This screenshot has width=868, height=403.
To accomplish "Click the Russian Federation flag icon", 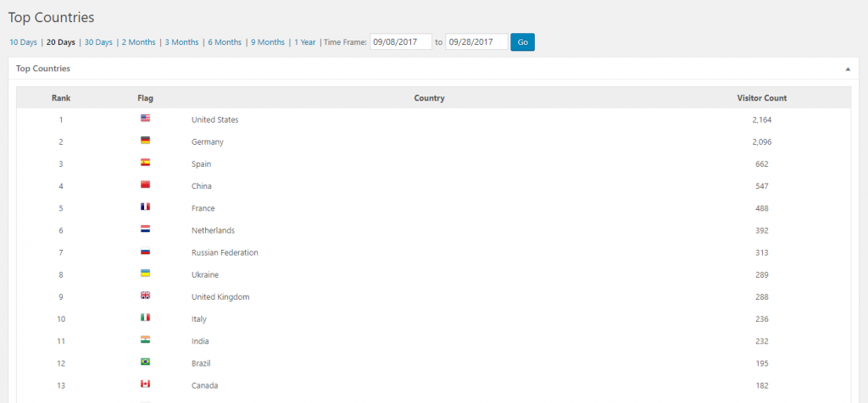I will click(x=146, y=251).
